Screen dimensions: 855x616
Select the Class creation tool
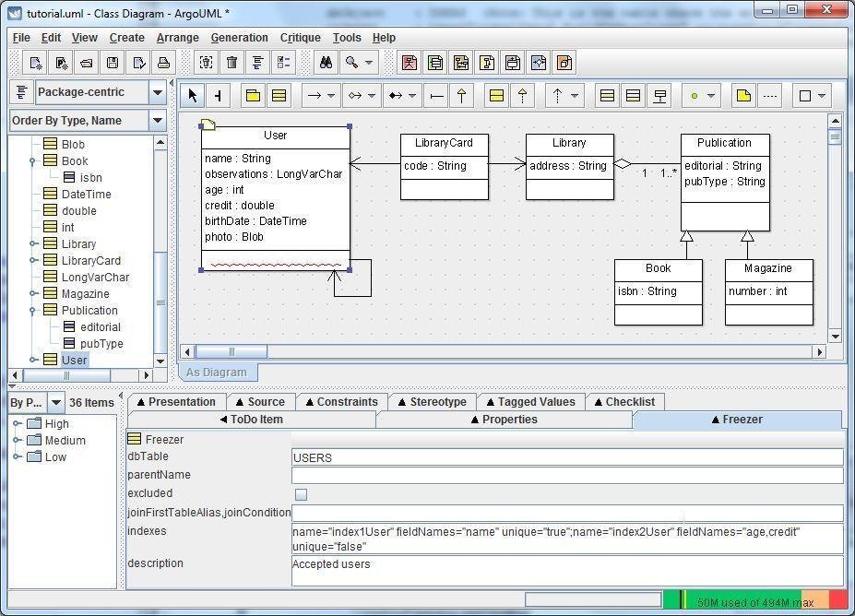pyautogui.click(x=279, y=95)
